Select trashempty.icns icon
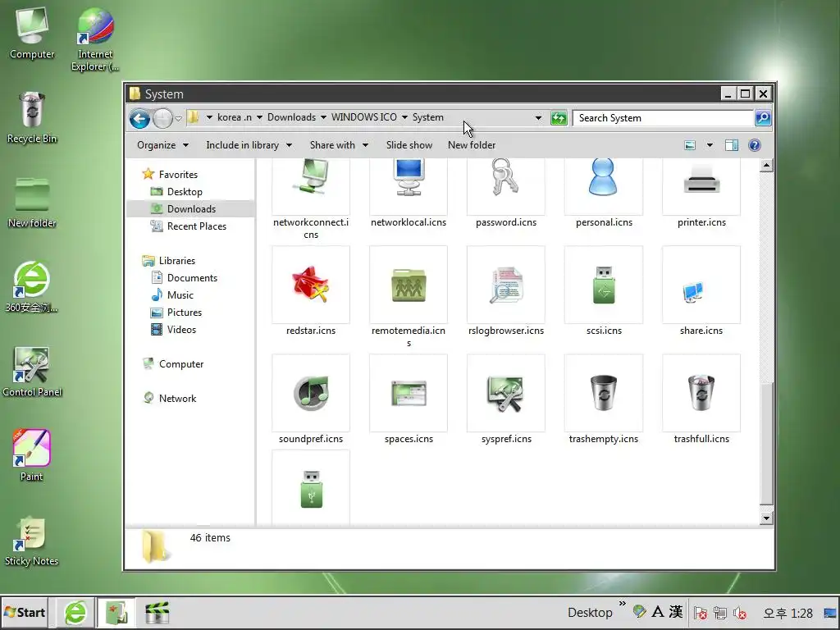The height and width of the screenshot is (630, 840). pos(604,393)
